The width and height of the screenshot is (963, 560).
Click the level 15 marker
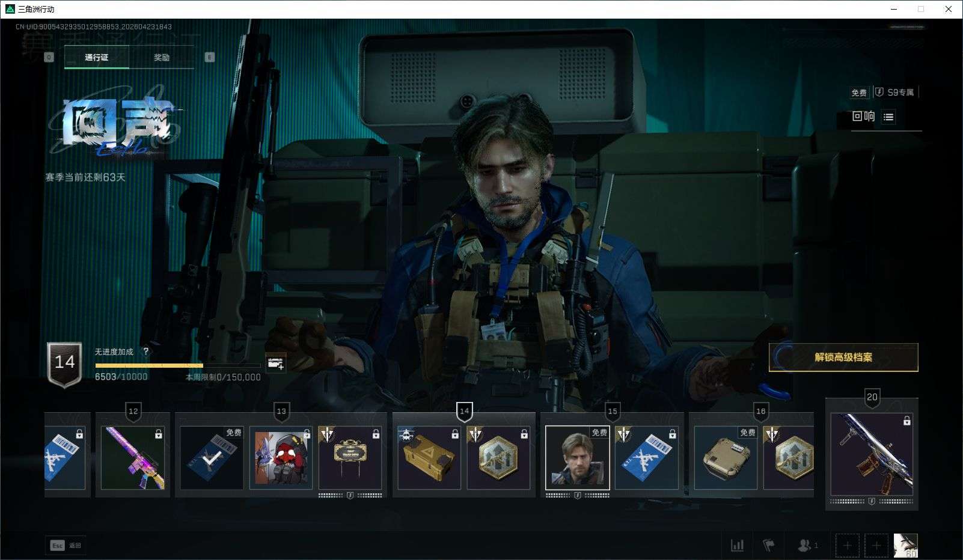613,412
